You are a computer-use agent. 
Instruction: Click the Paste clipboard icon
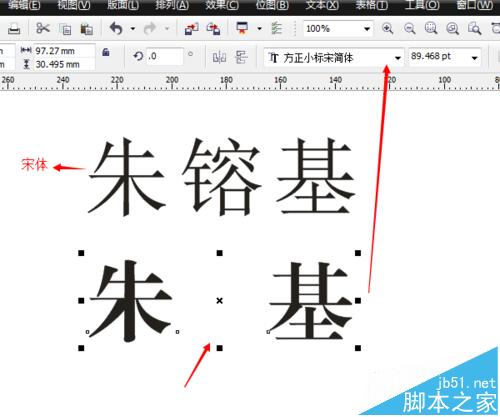[x=87, y=29]
